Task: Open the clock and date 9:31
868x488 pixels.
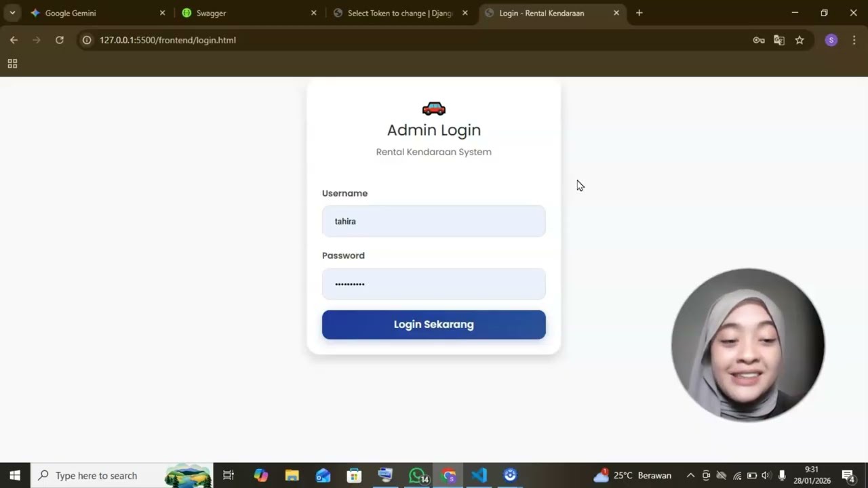Action: pos(812,475)
